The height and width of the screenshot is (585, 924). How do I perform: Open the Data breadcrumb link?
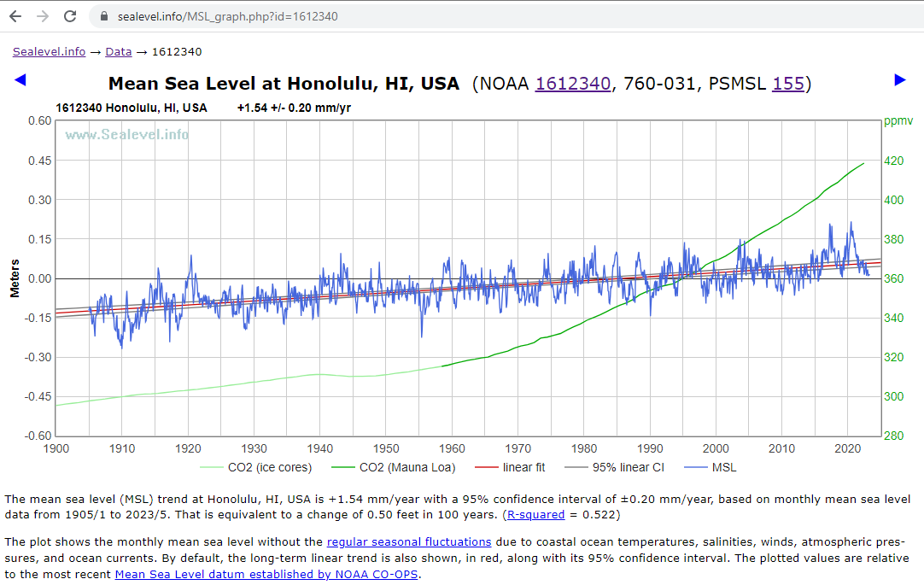118,51
